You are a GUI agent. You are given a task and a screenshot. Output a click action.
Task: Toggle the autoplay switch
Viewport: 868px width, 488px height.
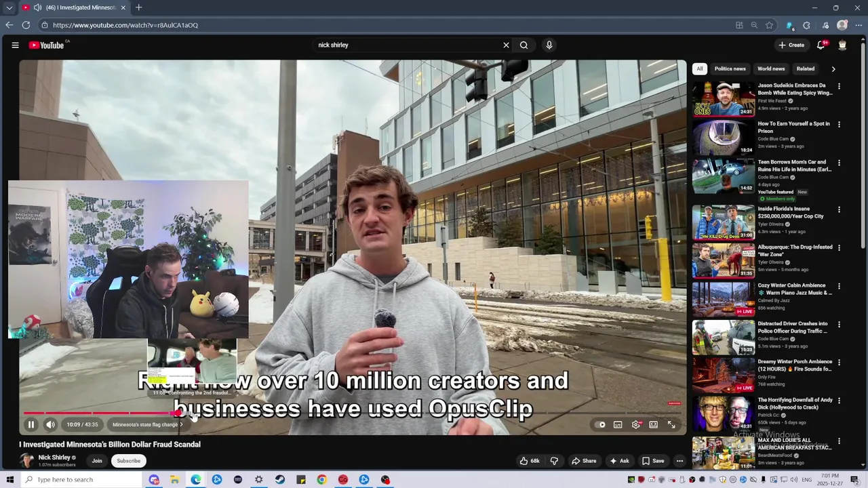click(x=601, y=425)
